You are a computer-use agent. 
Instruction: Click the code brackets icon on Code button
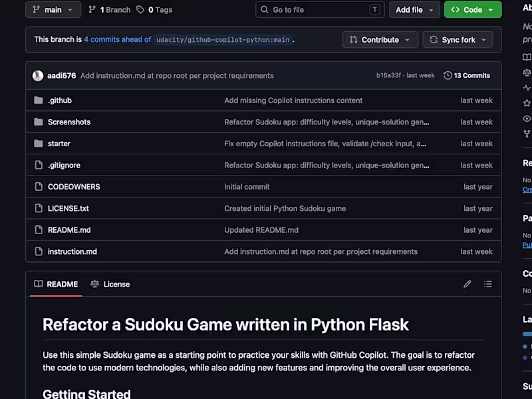[x=456, y=9]
